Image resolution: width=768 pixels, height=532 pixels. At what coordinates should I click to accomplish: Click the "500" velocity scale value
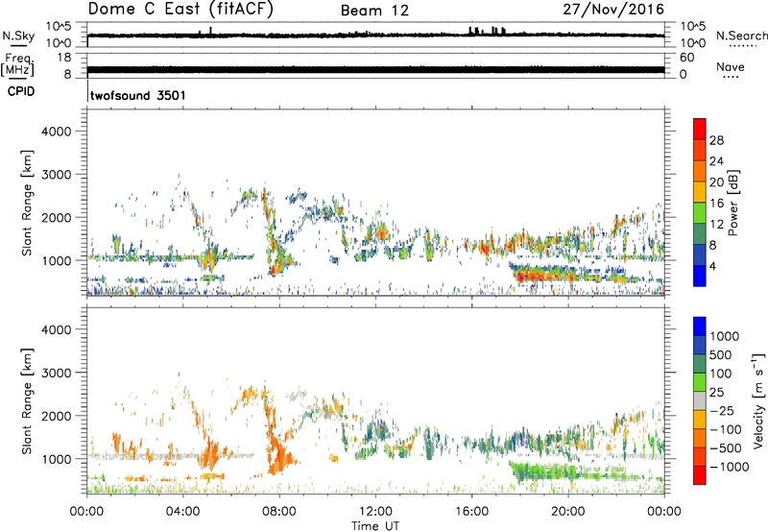pos(721,355)
